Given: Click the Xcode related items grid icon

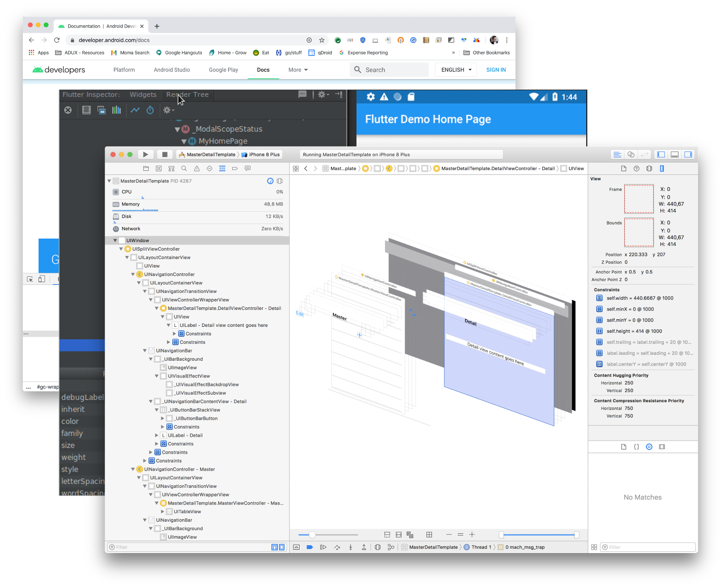Looking at the screenshot, I should tap(296, 168).
